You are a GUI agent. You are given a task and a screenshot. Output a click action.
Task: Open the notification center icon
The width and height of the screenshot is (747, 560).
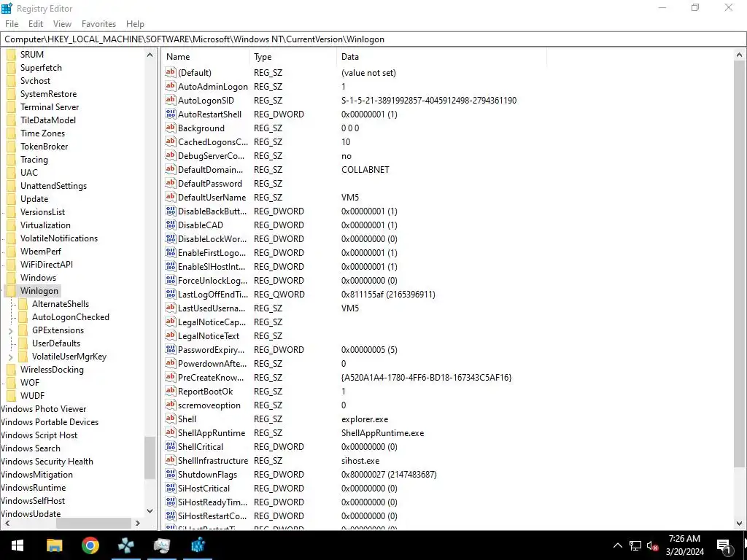click(x=724, y=545)
